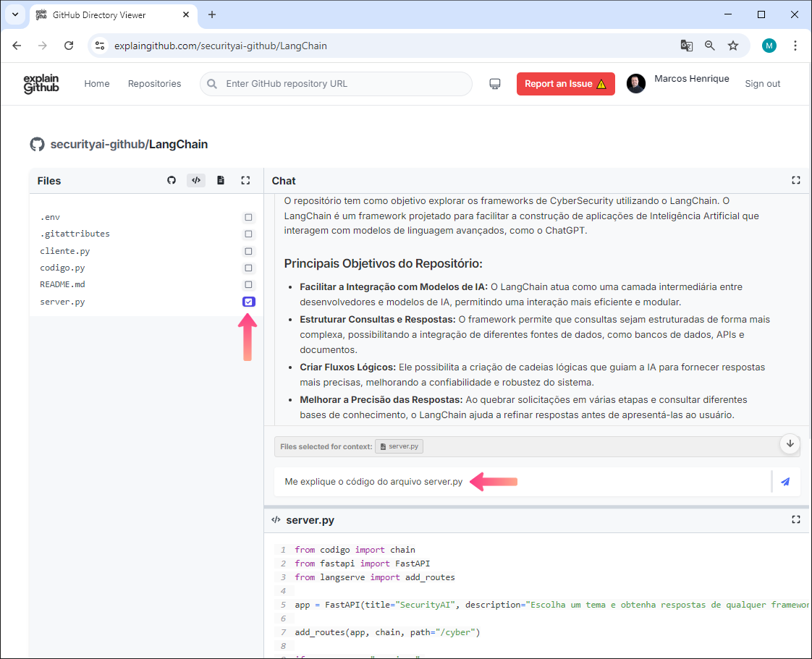Check the README.md file checkbox

coord(248,285)
